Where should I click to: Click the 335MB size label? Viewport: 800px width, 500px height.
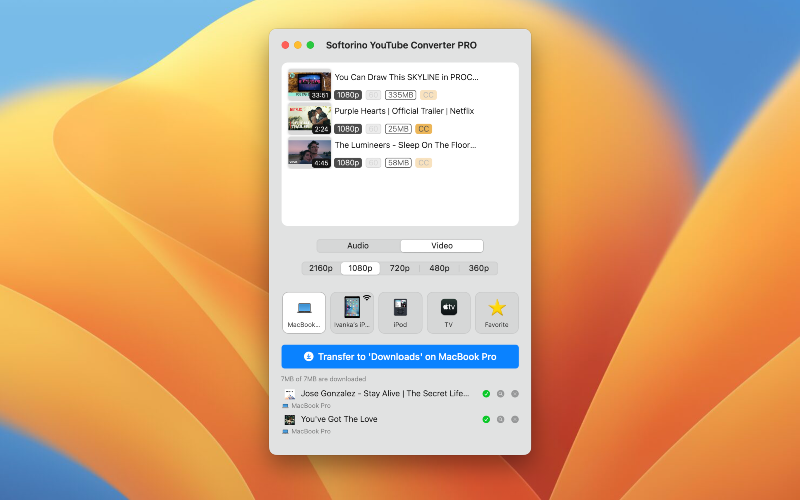click(401, 95)
